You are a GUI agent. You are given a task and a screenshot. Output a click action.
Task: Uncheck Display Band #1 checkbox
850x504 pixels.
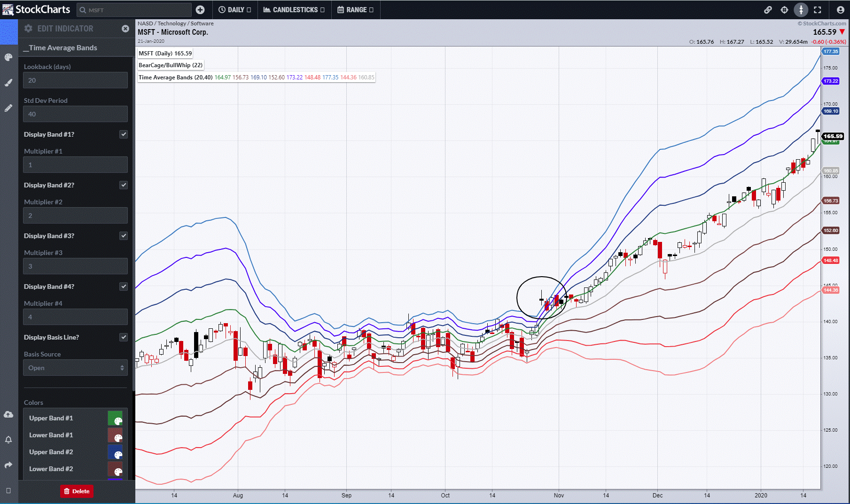point(124,134)
